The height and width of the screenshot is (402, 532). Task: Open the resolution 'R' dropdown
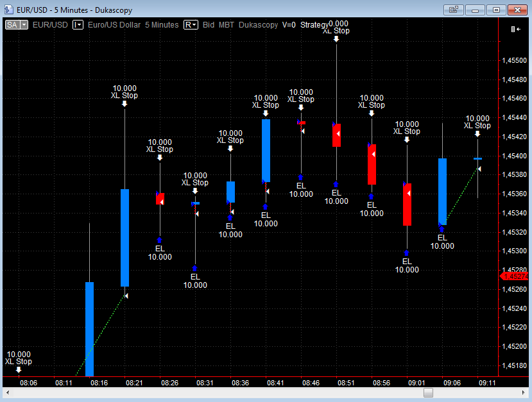[x=191, y=25]
